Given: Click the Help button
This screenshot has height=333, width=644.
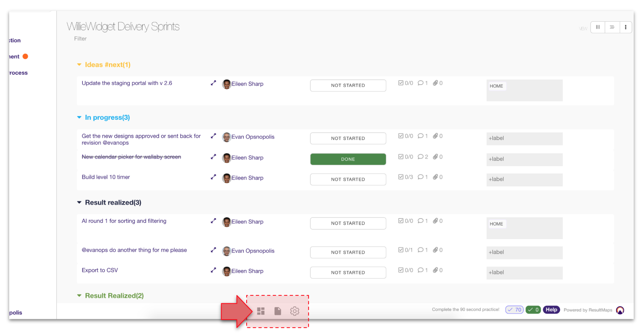Looking at the screenshot, I should 551,310.
